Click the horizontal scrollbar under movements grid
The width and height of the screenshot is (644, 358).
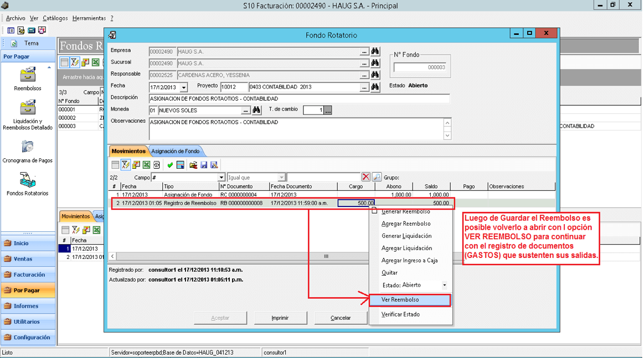(x=239, y=256)
